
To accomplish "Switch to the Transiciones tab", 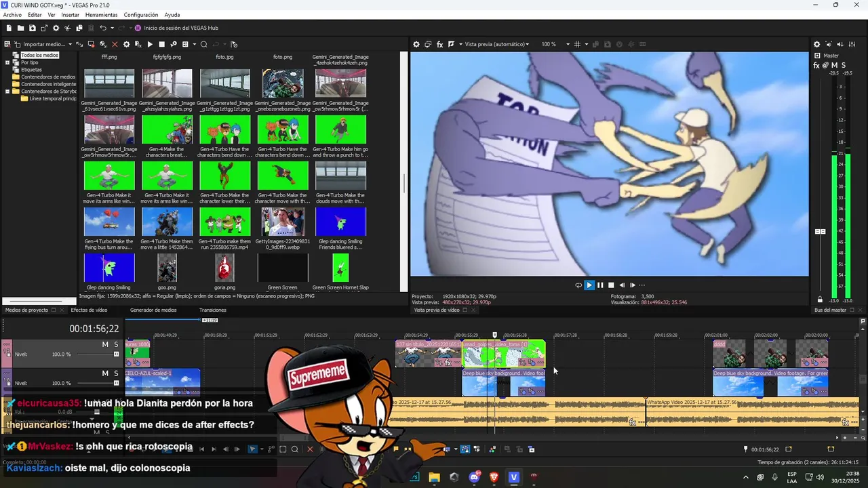I will click(212, 310).
